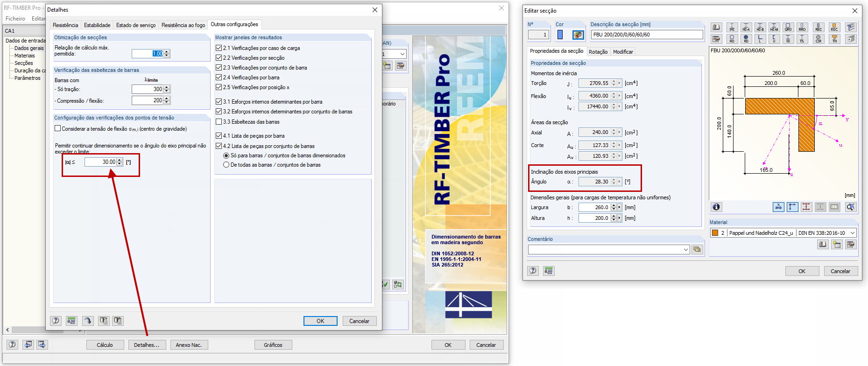Image resolution: width=868 pixels, height=366 pixels.
Task: Toggle principal axes display icon in section preview
Action: coord(792,207)
